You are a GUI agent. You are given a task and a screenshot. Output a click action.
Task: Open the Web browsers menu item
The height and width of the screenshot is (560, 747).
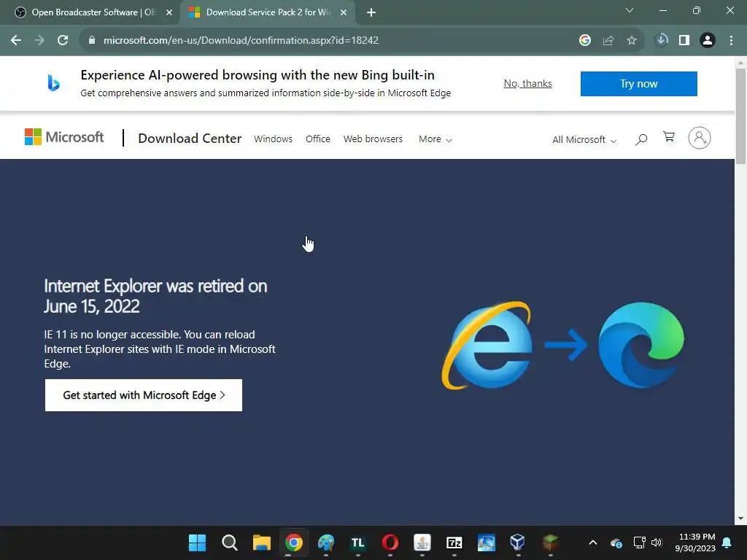[x=373, y=139]
